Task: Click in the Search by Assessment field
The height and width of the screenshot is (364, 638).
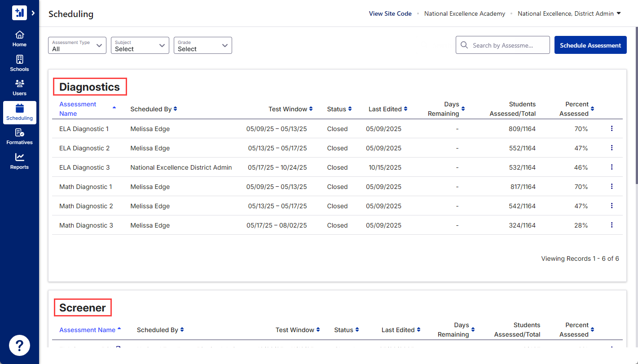Action: (x=503, y=45)
